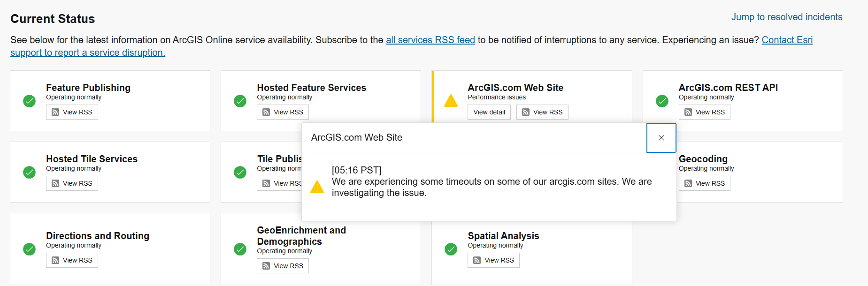View RSS for Directions and Routing

(72, 260)
